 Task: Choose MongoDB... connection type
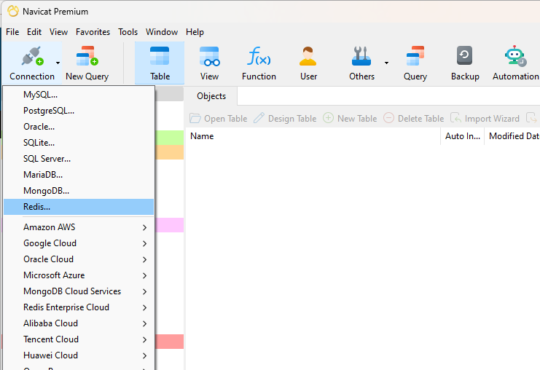(x=79, y=191)
